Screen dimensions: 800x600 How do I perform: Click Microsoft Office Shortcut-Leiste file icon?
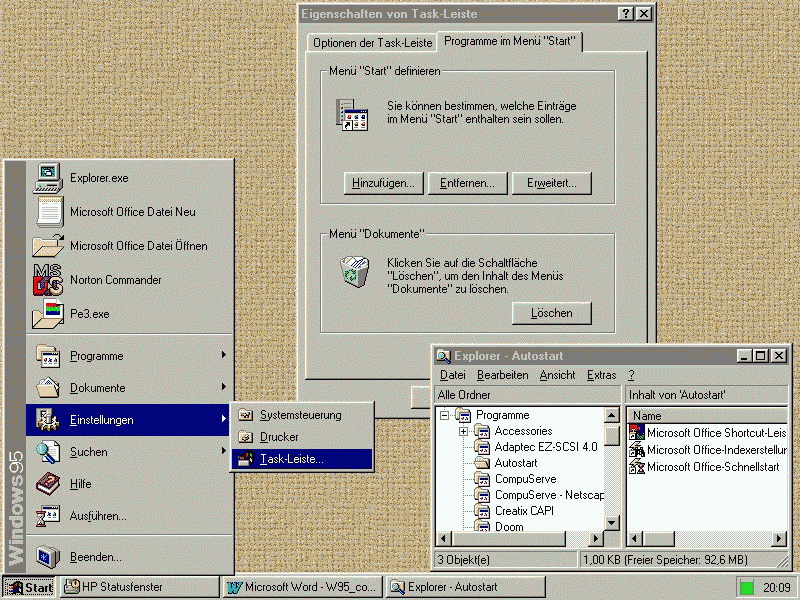[637, 433]
